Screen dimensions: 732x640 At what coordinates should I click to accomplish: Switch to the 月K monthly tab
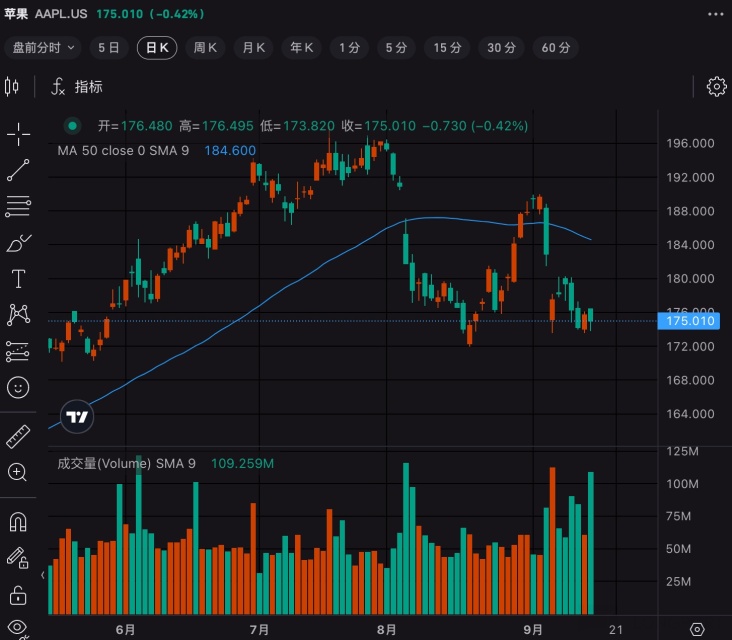(x=253, y=48)
